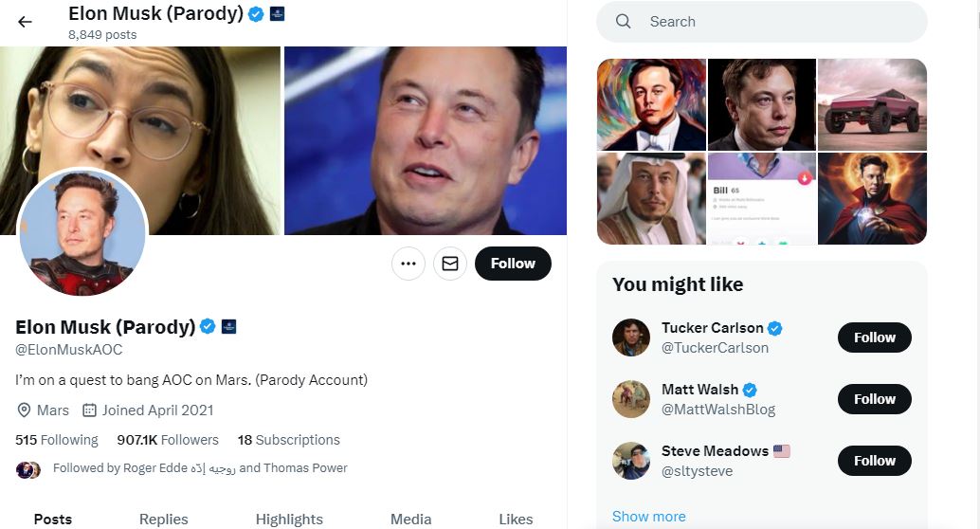Click Tucker Carlson's avatar icon
The image size is (980, 529).
point(631,337)
